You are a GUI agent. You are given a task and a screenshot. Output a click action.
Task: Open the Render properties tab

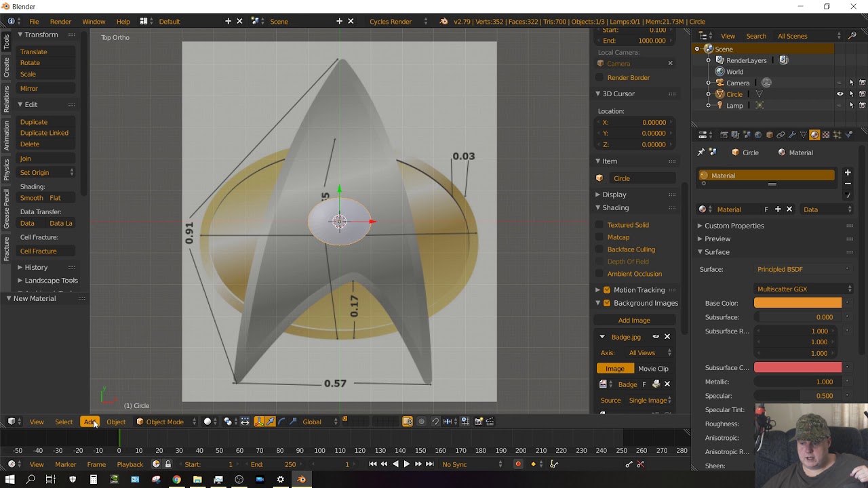[x=724, y=135]
